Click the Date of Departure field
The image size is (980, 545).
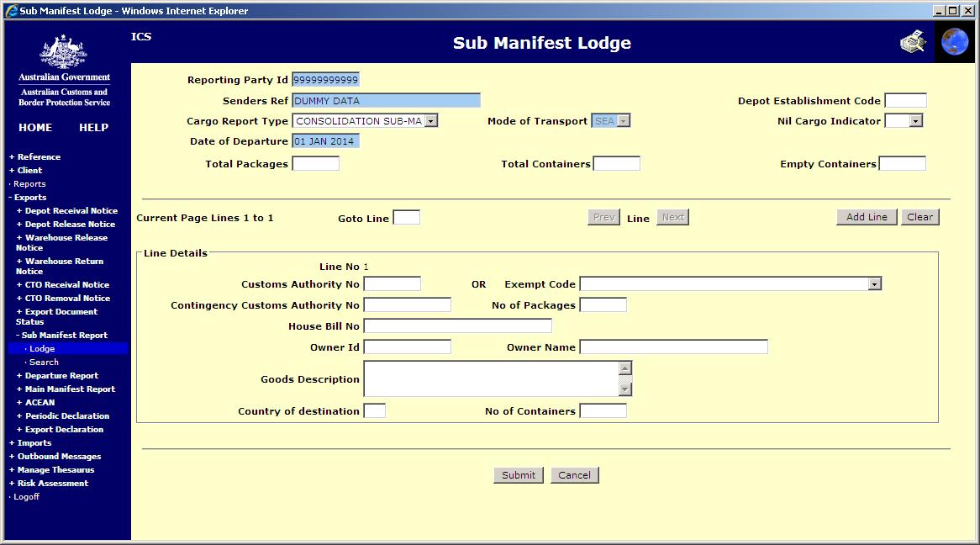click(x=325, y=141)
